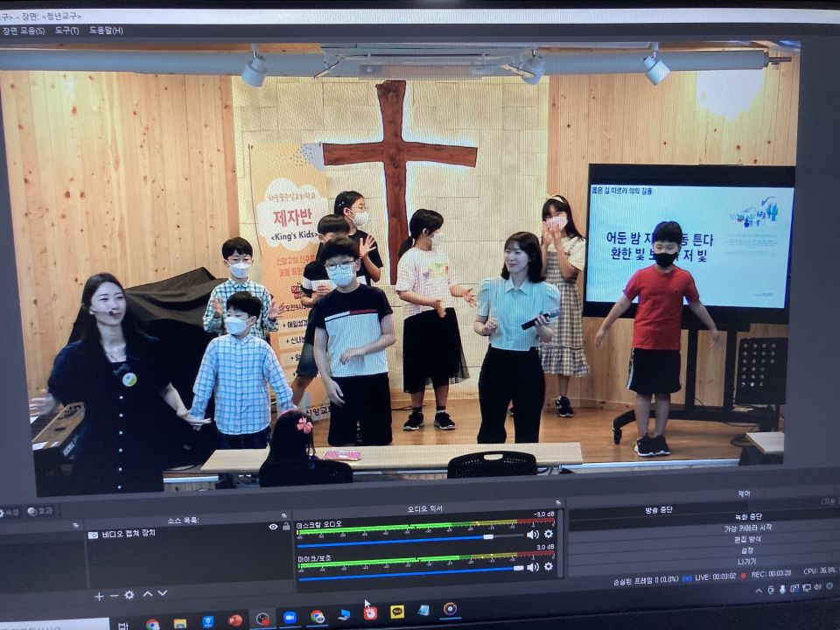
Task: Mute the 데스크탑 오디오 speaker icon
Action: (532, 534)
